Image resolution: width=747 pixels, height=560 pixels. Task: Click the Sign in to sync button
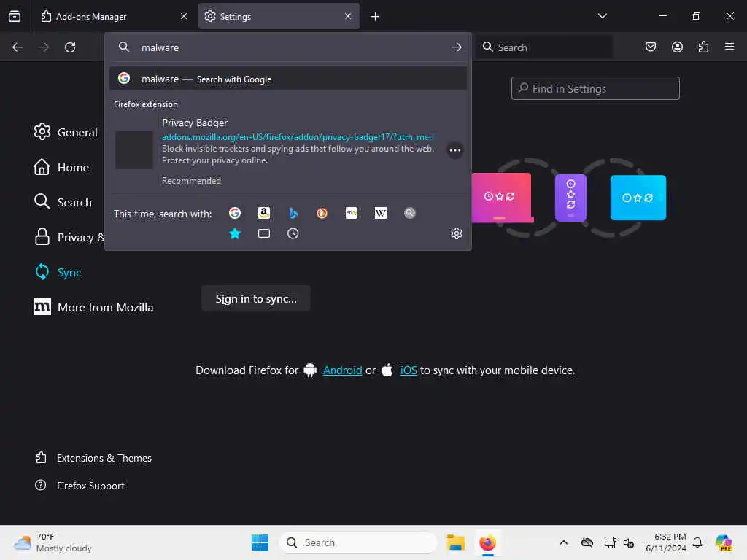point(256,298)
